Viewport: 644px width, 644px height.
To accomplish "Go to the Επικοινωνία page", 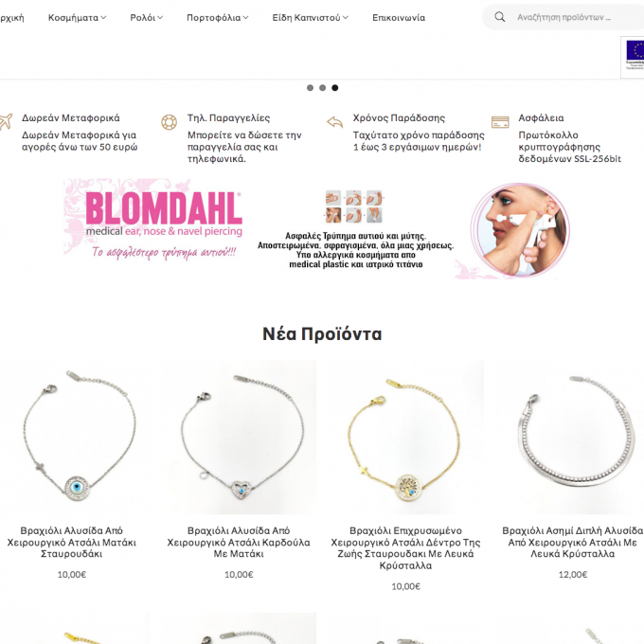I will [399, 18].
